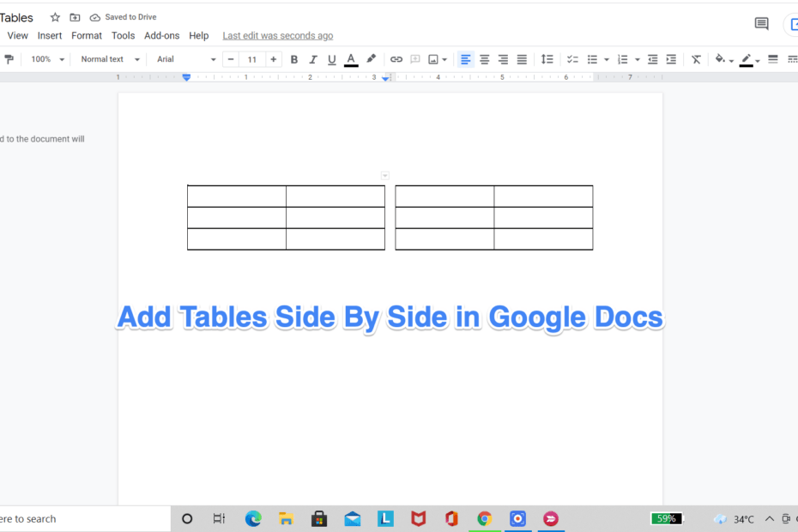The width and height of the screenshot is (798, 532).
Task: Open the View menu
Action: [x=17, y=36]
